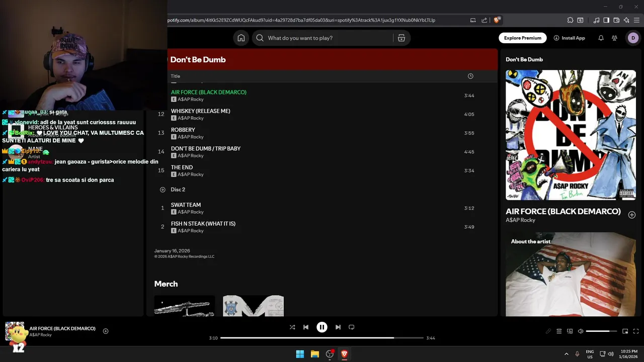This screenshot has height=362, width=644.
Task: Open the second merch item thumbnail
Action: [x=254, y=306]
